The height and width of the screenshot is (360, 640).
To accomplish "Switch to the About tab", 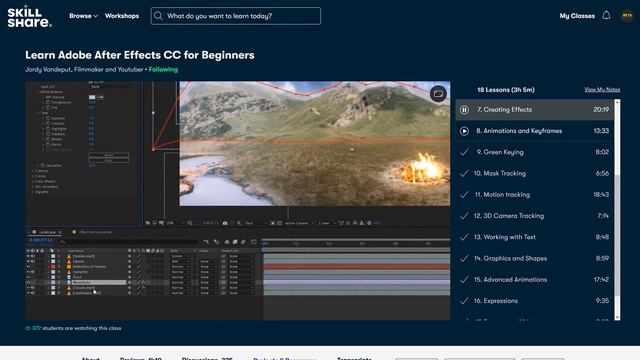I will click(x=90, y=358).
